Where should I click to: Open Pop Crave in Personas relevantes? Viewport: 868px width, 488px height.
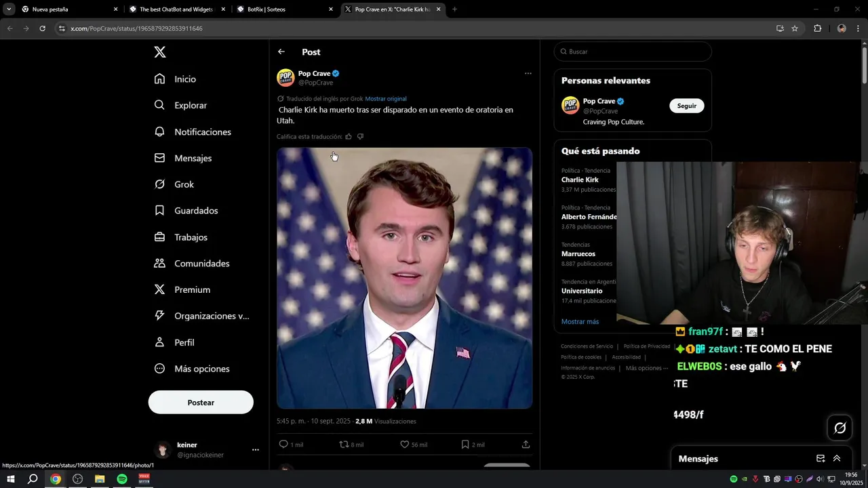click(599, 101)
